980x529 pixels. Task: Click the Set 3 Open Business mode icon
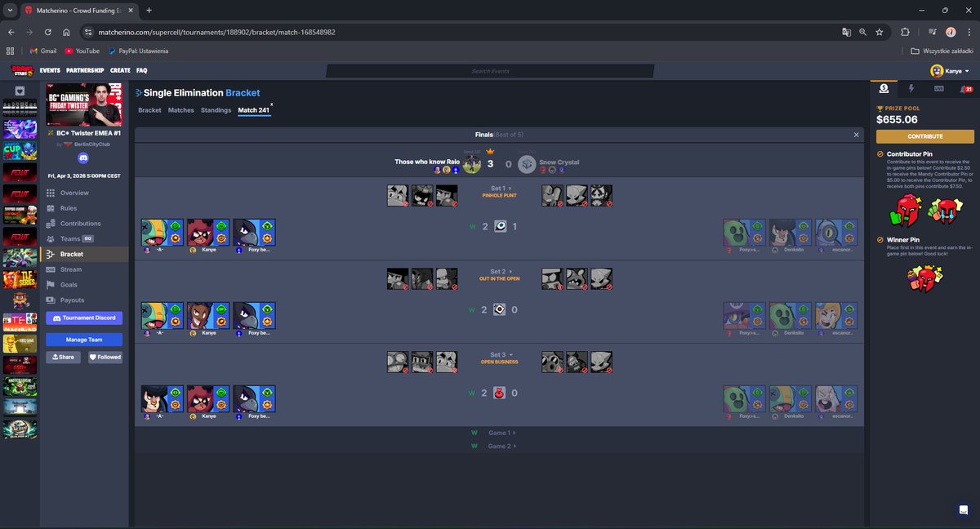click(500, 393)
